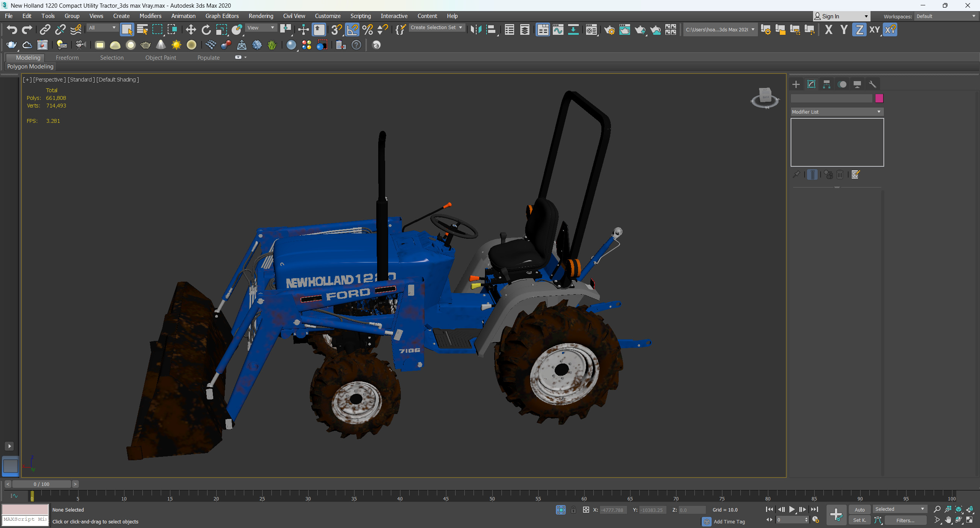This screenshot has height=528, width=980.
Task: Click the Unlink Selection icon
Action: 60,29
